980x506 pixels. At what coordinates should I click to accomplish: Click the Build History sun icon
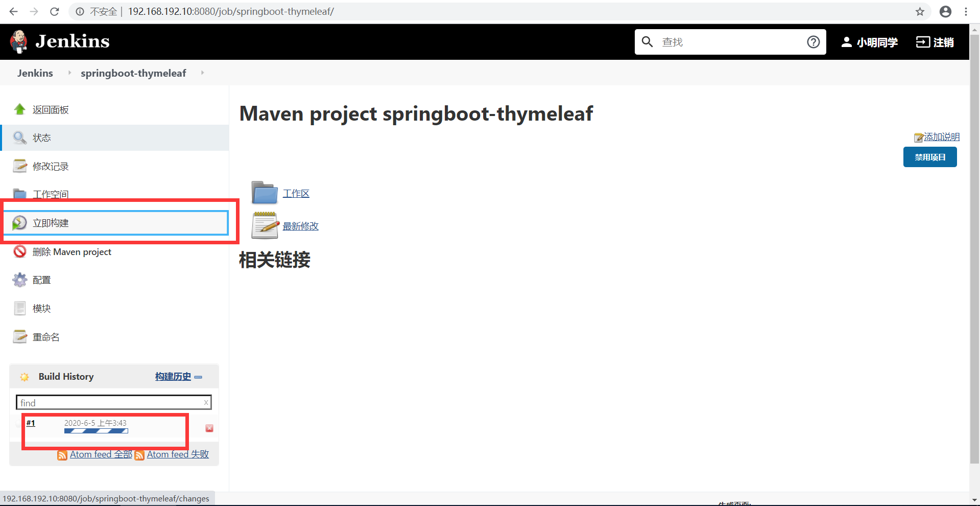(24, 377)
